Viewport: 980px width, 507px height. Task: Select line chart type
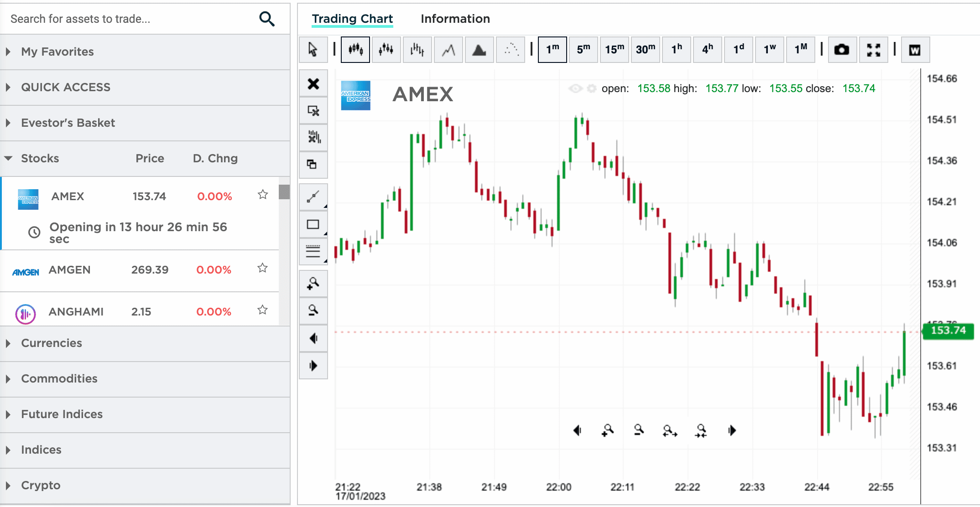click(x=448, y=49)
